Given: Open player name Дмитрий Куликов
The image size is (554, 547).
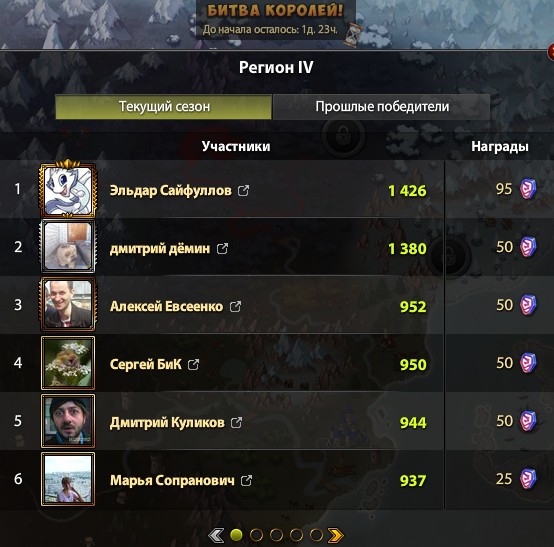Looking at the screenshot, I should point(167,422).
